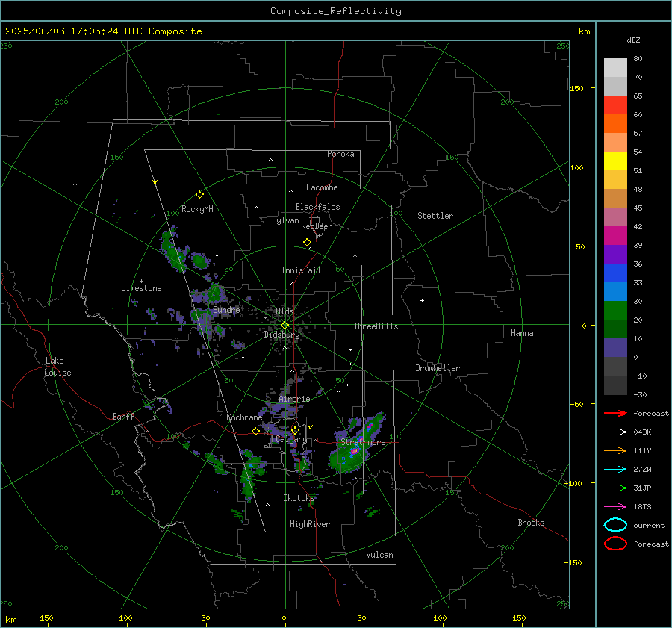Click the red forecast arrow legend icon
This screenshot has height=628, width=672.
click(615, 413)
